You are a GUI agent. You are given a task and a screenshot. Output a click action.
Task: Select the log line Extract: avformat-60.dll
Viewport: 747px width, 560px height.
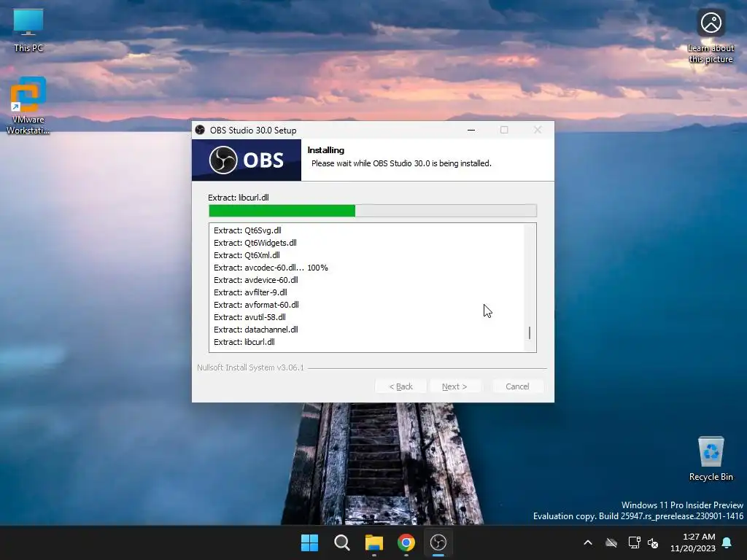[x=256, y=305]
